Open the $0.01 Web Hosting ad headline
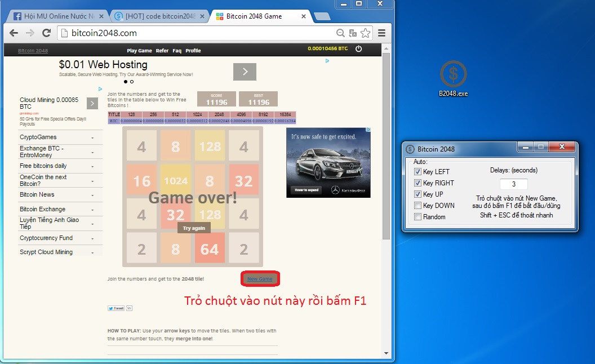Screen dimensions: 595x364 103,65
